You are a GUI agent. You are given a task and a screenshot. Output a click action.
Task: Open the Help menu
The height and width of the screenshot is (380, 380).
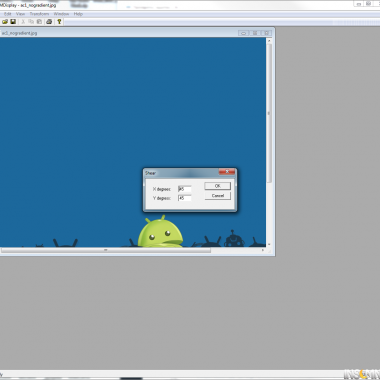tap(78, 14)
